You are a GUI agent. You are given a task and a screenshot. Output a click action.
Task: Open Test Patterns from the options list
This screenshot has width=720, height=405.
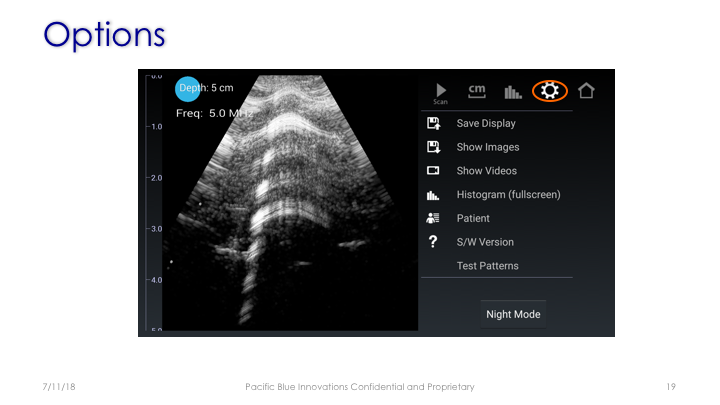pos(487,266)
